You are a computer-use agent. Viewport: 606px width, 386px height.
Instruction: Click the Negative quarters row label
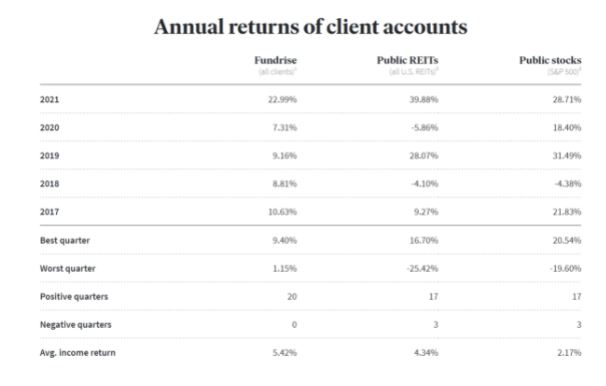point(75,325)
